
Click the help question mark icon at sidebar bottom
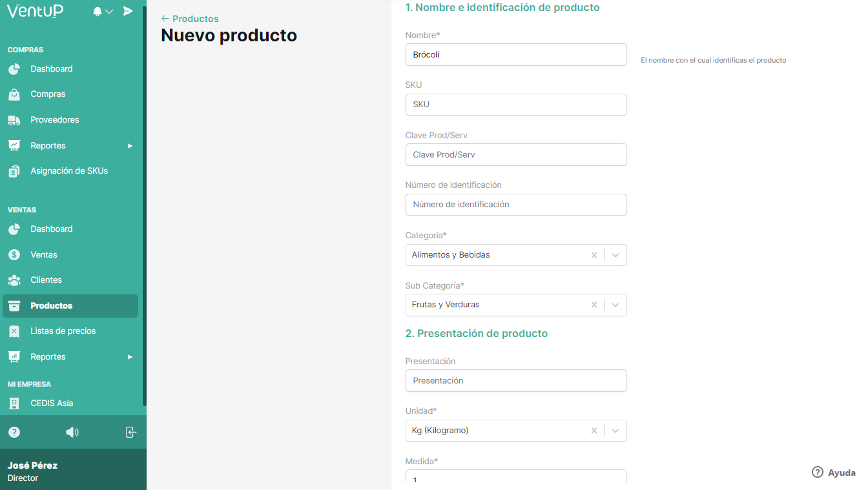click(x=14, y=432)
